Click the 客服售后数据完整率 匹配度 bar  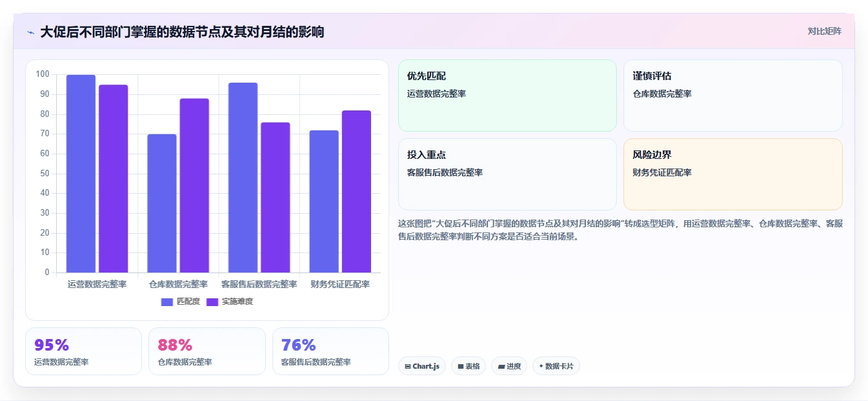click(x=243, y=178)
